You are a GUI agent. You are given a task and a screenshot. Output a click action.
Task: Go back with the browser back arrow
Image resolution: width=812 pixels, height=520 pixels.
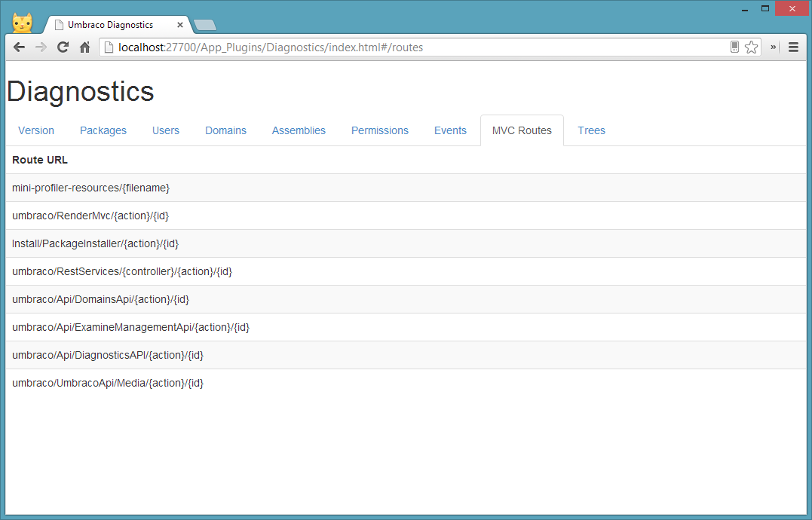pos(19,47)
